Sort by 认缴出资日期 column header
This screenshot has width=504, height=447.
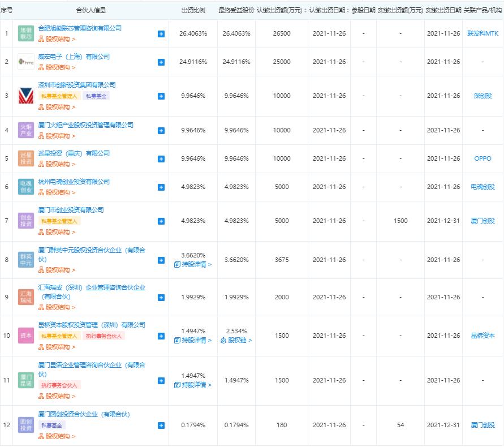(x=329, y=10)
